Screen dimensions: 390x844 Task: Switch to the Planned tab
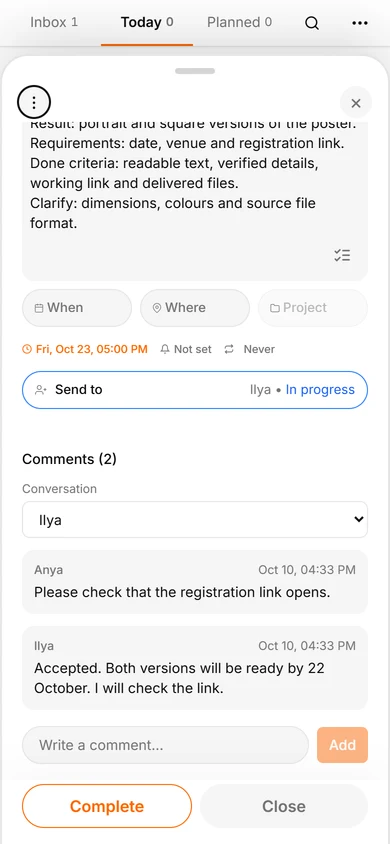coord(239,23)
